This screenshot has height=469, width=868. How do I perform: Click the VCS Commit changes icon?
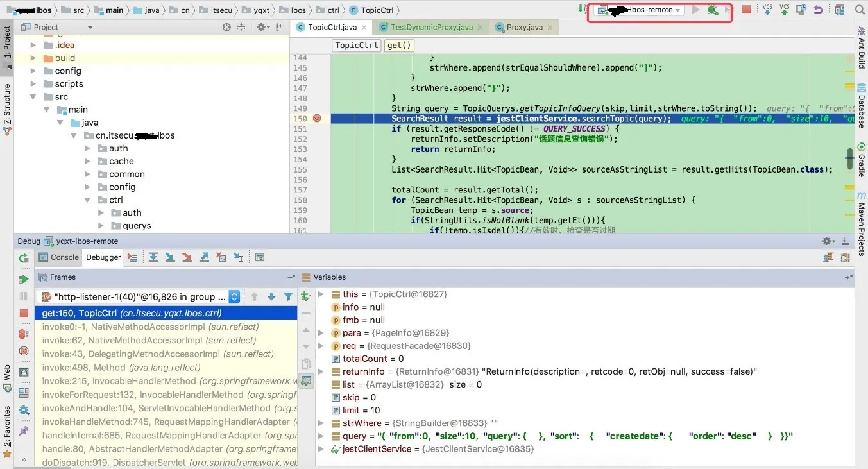click(x=784, y=10)
